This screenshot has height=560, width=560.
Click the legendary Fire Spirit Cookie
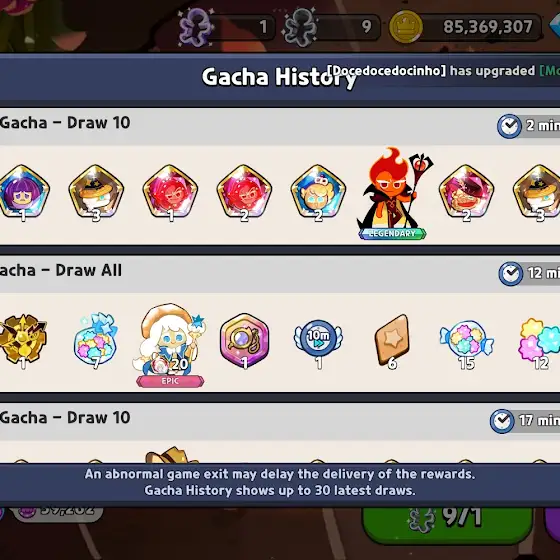393,193
